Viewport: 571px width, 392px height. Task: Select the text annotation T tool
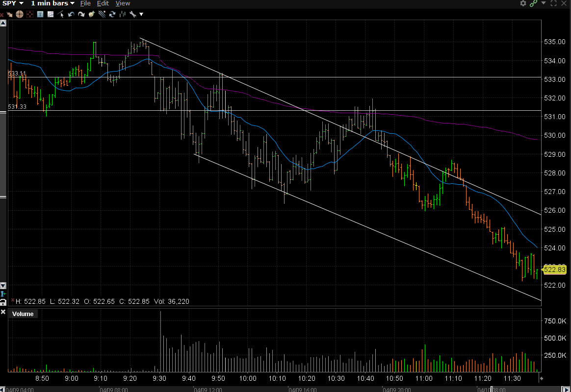(x=40, y=14)
